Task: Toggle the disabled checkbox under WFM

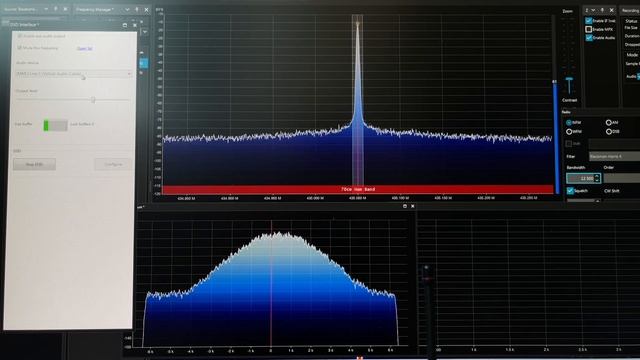Action: pos(569,144)
